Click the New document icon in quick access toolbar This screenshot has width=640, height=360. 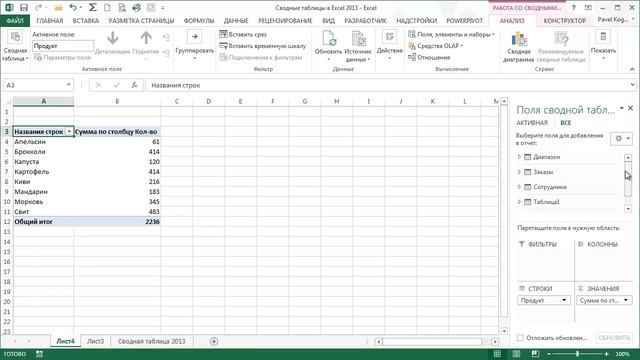(107, 7)
